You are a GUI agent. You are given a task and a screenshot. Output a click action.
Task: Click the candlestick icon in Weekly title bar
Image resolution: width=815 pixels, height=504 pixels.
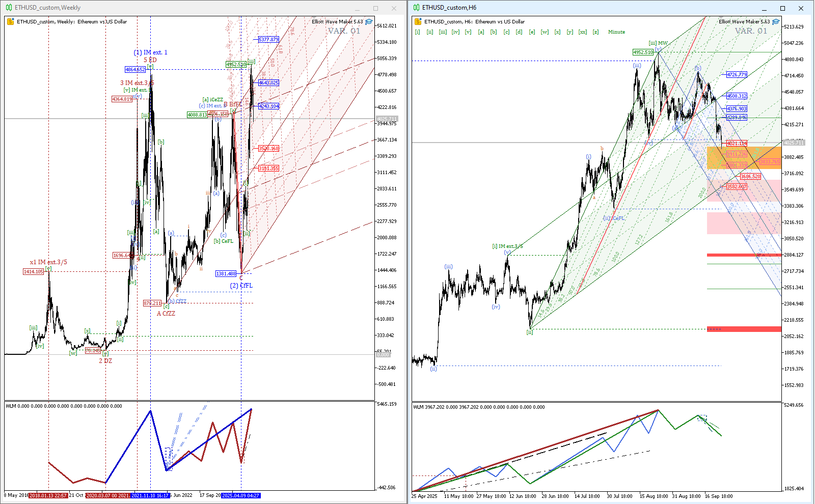(9, 8)
